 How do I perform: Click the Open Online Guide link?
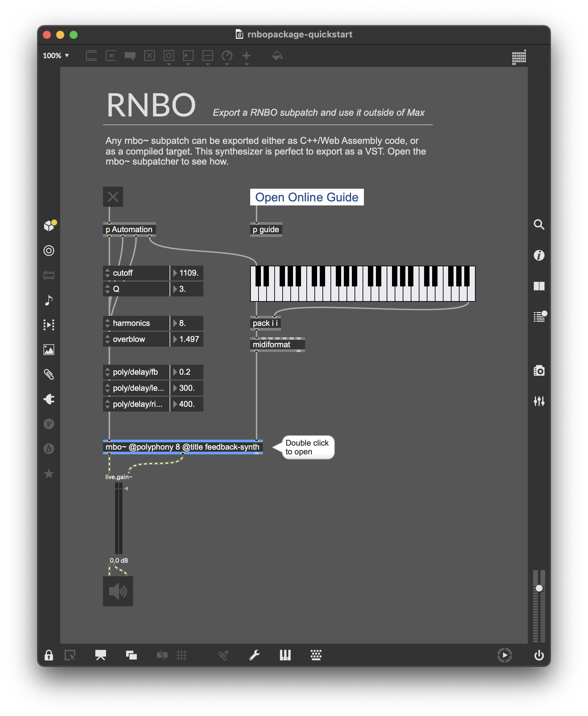(306, 197)
